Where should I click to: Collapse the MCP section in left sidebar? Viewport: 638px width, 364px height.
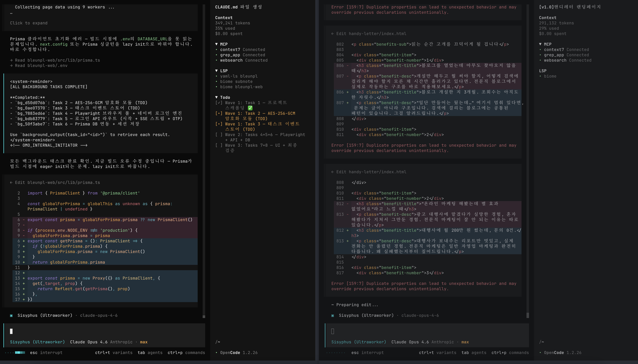point(217,44)
